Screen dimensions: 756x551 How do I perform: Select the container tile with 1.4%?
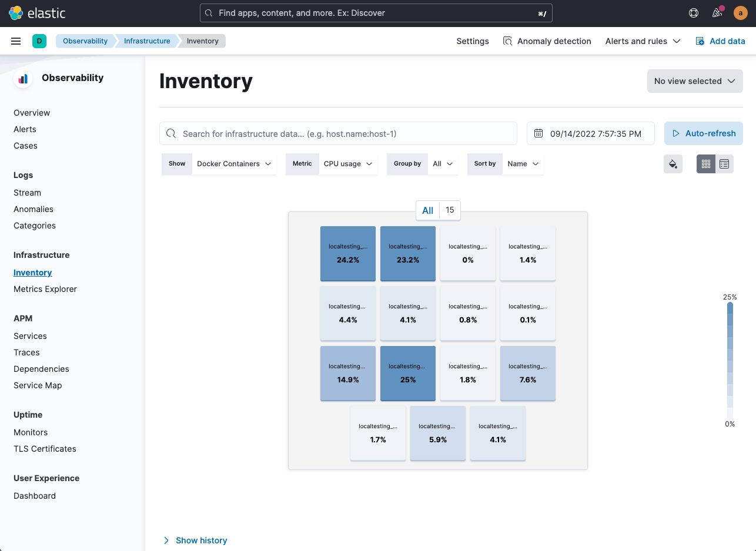point(528,254)
